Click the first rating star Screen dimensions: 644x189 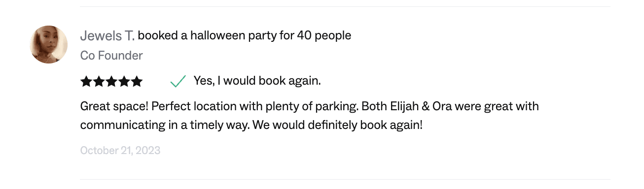(x=86, y=81)
